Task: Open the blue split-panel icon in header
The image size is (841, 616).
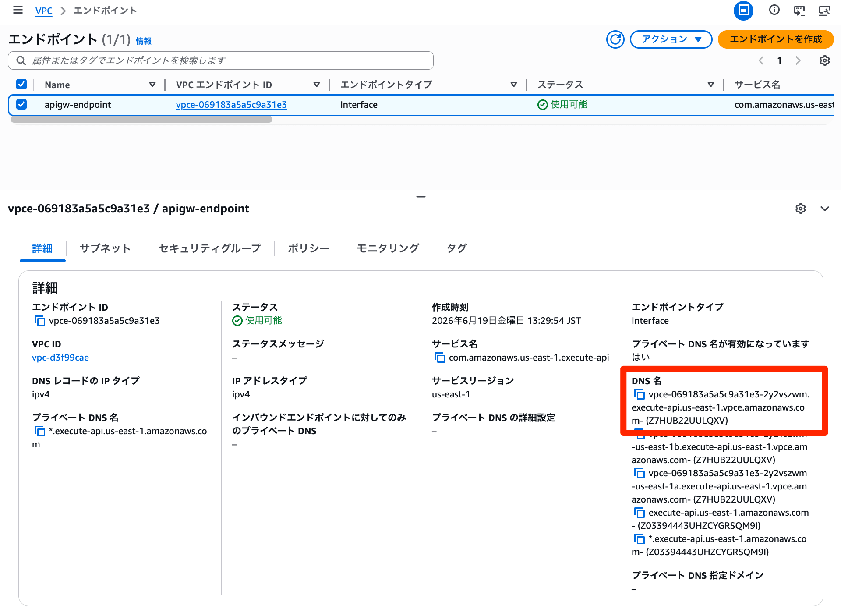Action: [x=743, y=10]
